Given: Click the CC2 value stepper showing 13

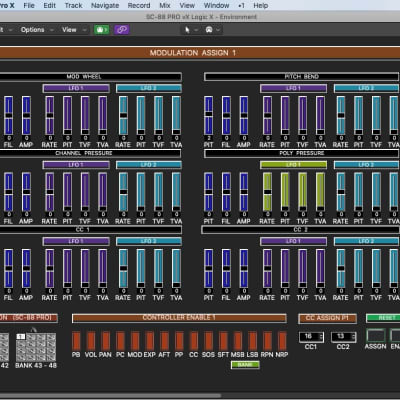Looking at the screenshot, I should tap(343, 337).
